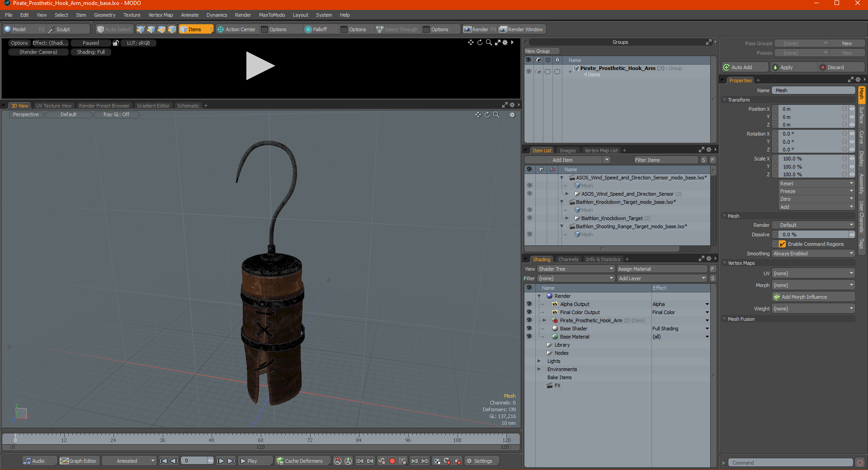
Task: Click the large play preview button
Action: click(260, 66)
